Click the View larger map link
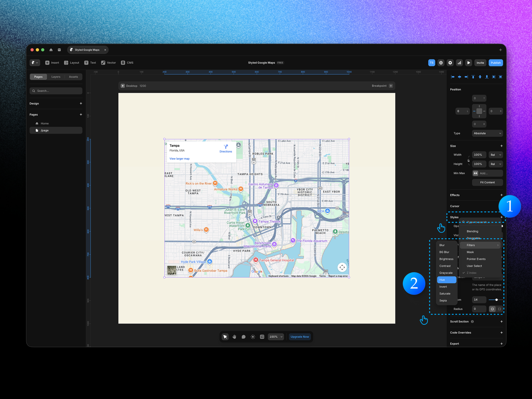Image resolution: width=532 pixels, height=399 pixels. click(x=179, y=159)
